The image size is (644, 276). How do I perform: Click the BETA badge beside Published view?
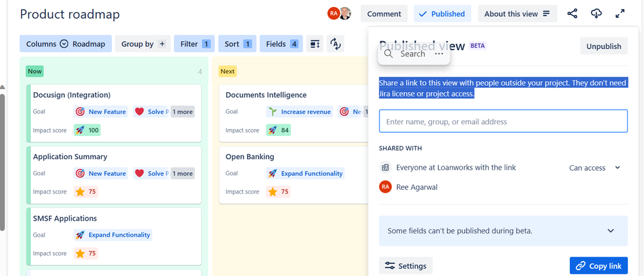tap(477, 46)
